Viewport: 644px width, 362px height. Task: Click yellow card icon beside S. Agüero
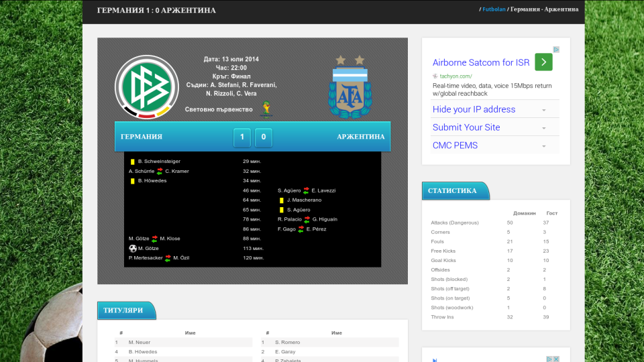click(281, 210)
